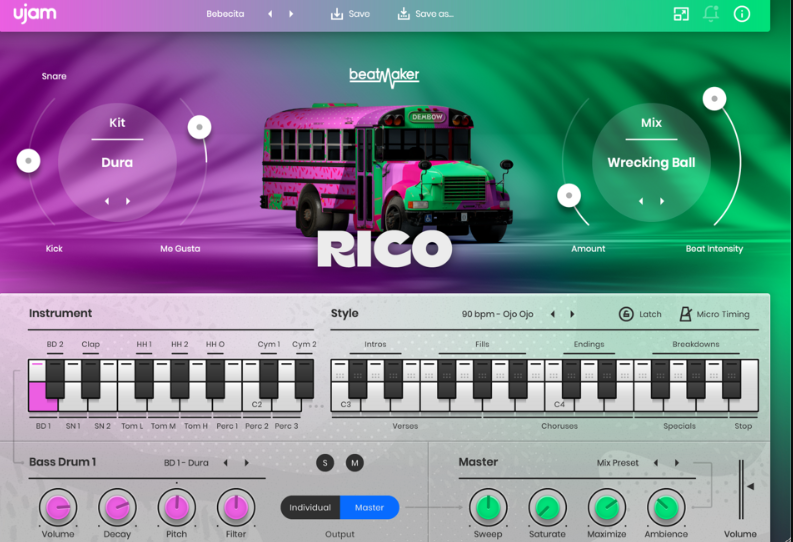
Task: Open the Bebecita preset name menu
Action: pyautogui.click(x=225, y=14)
